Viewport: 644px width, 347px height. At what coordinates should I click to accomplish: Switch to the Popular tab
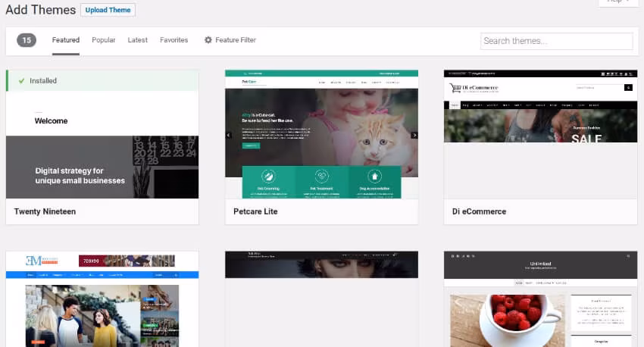(104, 40)
